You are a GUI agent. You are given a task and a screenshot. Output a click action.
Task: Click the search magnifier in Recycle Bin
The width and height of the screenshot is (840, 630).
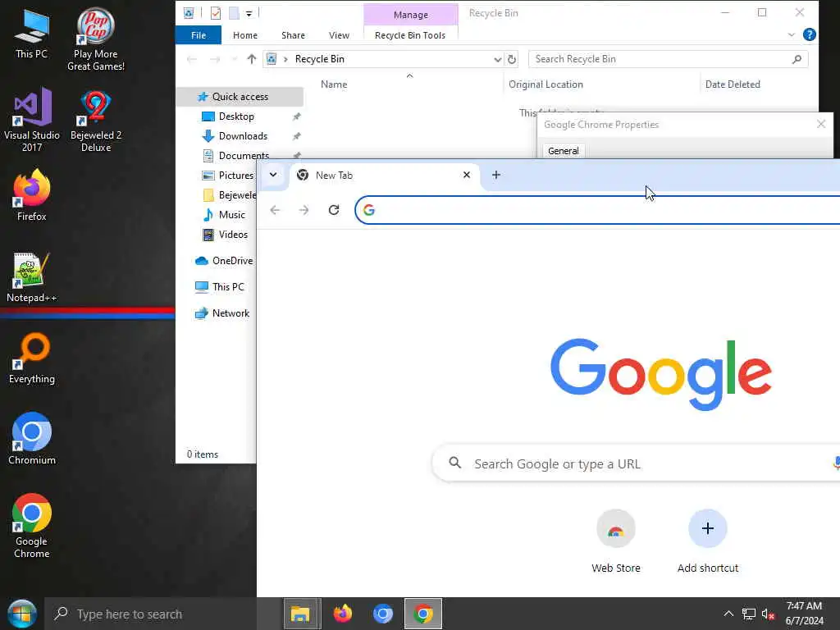click(797, 59)
